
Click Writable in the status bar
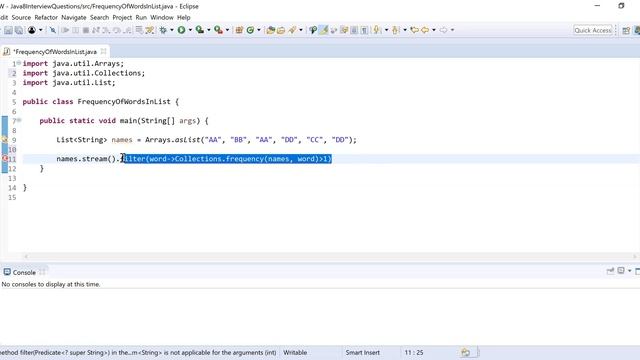(295, 352)
